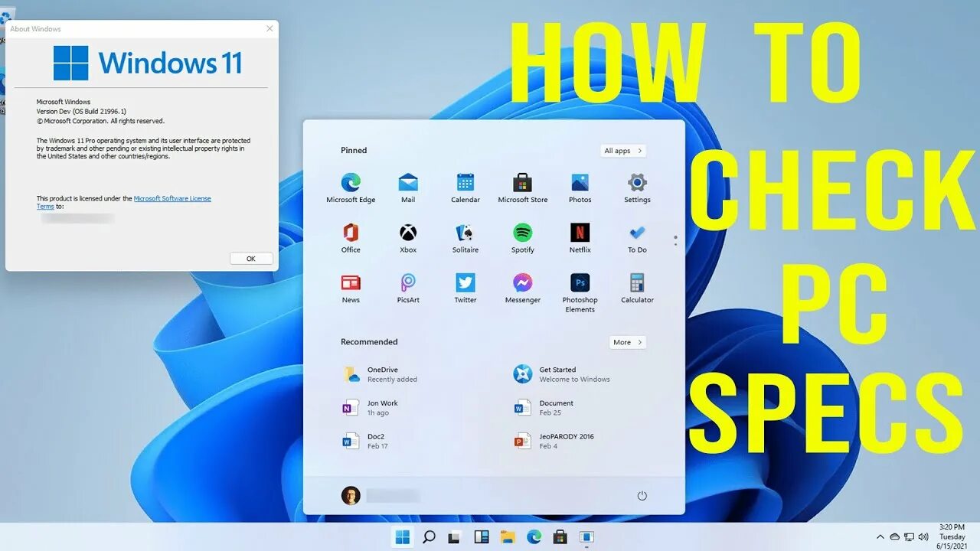
Task: Open the clock and date display
Action: [952, 537]
